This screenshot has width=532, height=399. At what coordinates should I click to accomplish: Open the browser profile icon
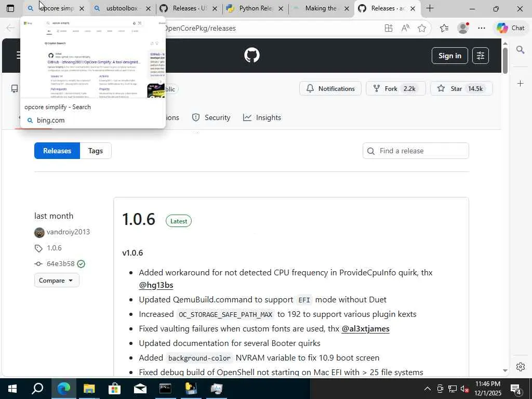[x=463, y=28]
